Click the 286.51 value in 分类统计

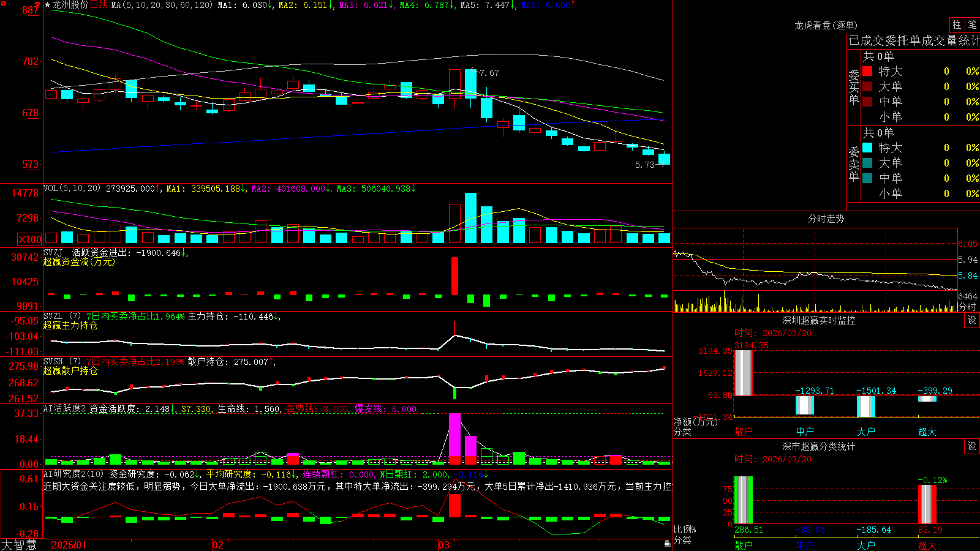pos(748,530)
